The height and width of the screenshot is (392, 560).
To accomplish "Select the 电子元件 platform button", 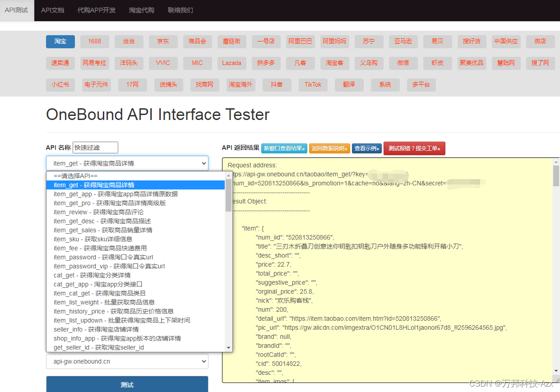I will click(97, 85).
